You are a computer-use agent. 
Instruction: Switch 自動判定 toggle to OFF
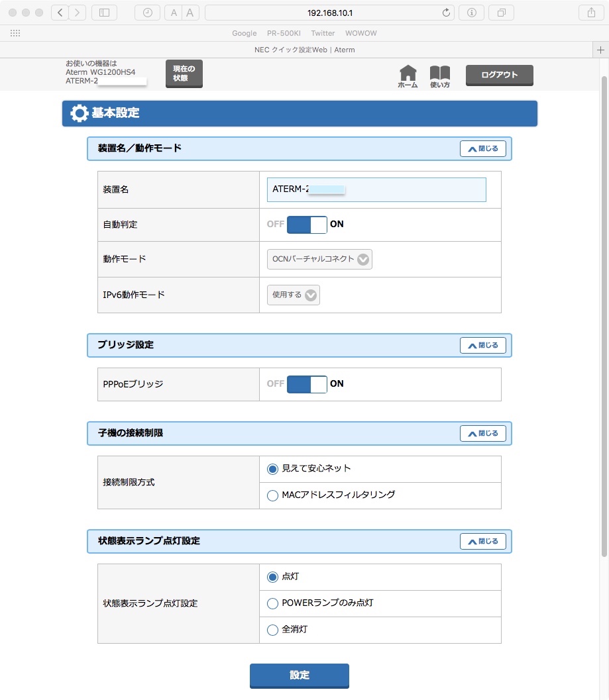(x=297, y=225)
